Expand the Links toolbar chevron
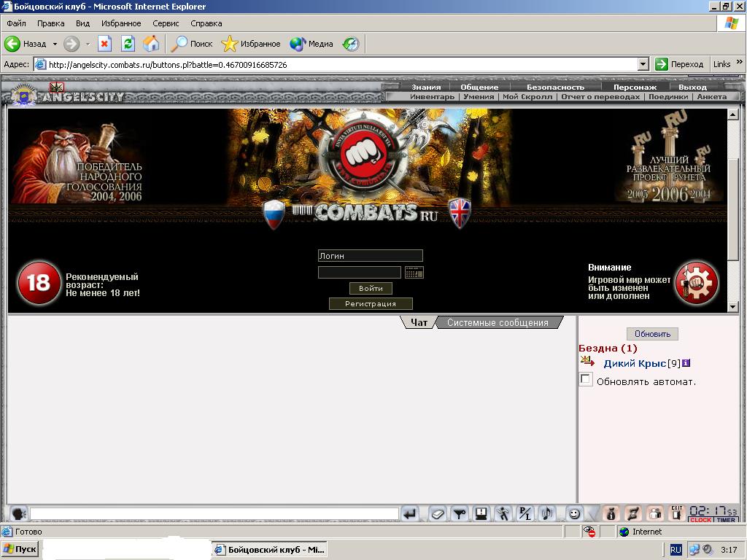Viewport: 747px width, 560px height. [740, 63]
